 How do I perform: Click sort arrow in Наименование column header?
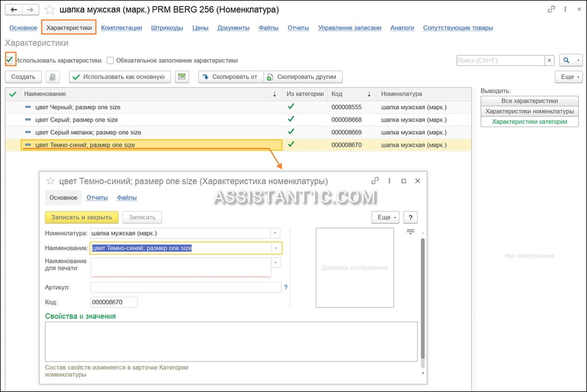(275, 94)
